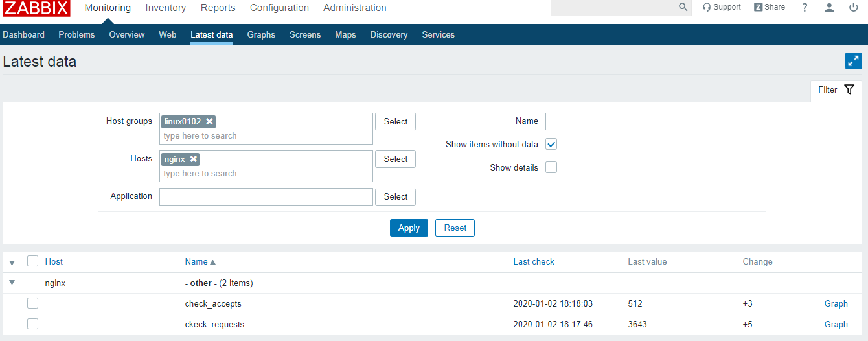Go to the Discovery submenu
This screenshot has width=868, height=341.
[x=389, y=35]
